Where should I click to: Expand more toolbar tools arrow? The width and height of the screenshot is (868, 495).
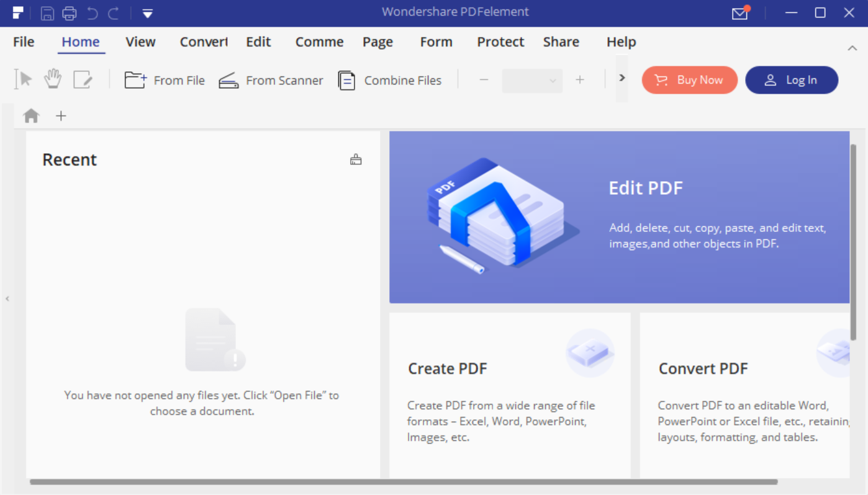622,78
